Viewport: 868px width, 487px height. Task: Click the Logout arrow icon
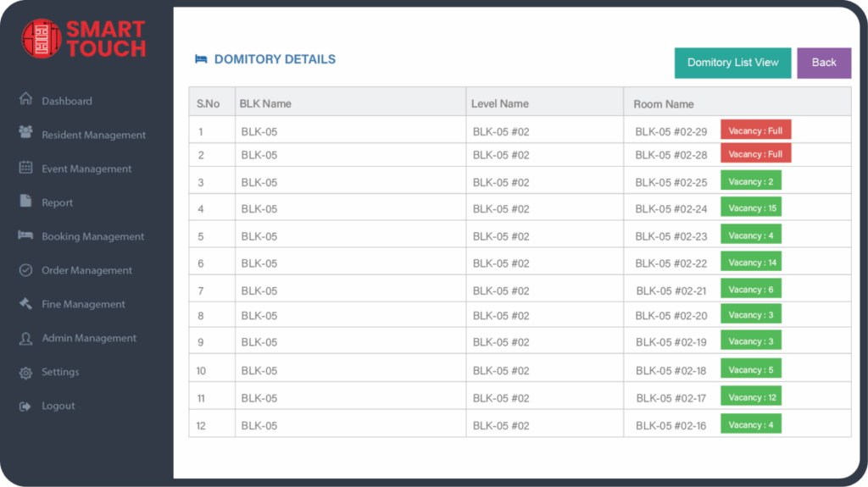25,407
